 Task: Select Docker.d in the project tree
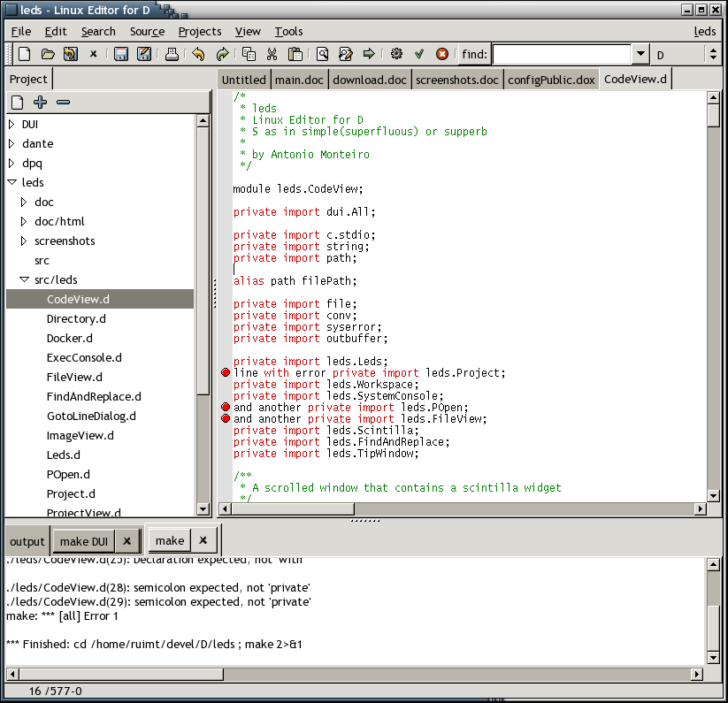70,339
